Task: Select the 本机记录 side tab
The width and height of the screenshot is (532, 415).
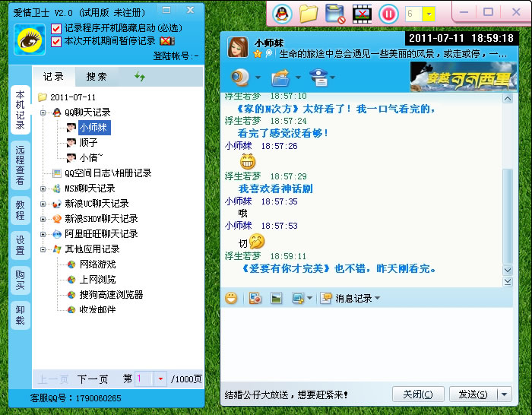Action: 20,110
